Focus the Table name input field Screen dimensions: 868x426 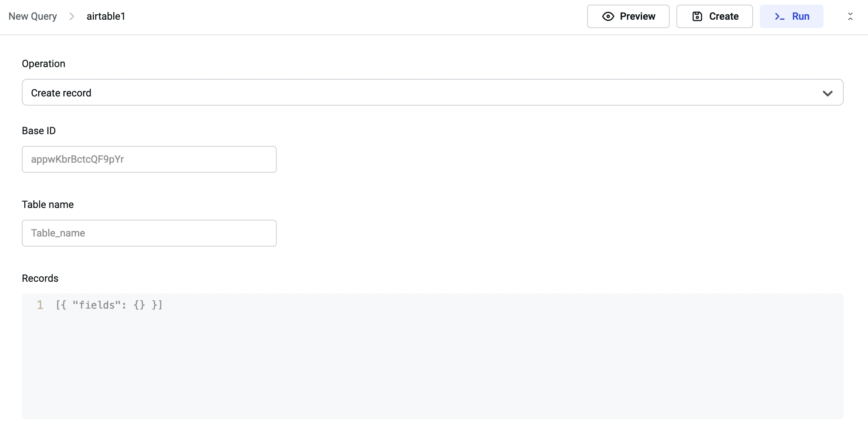click(x=149, y=233)
